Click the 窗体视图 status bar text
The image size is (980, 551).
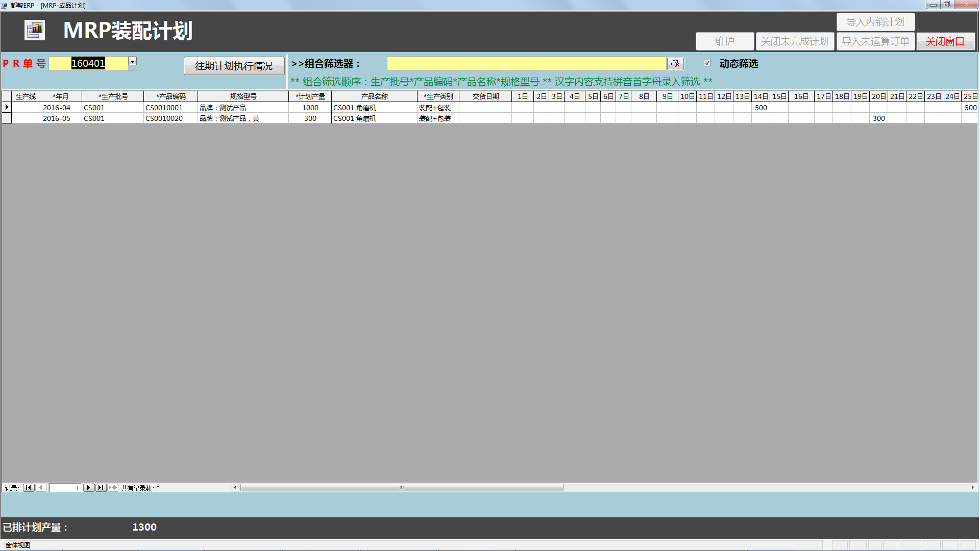18,545
